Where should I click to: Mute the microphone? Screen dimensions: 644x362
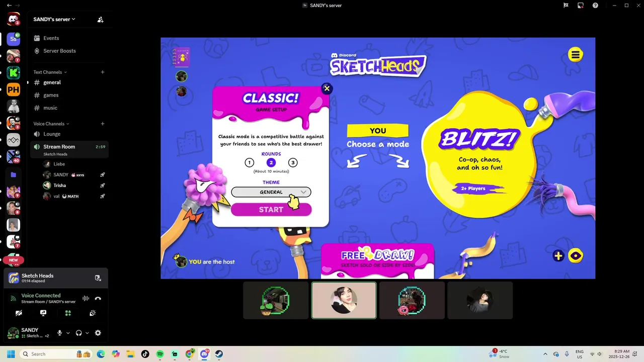click(x=59, y=333)
